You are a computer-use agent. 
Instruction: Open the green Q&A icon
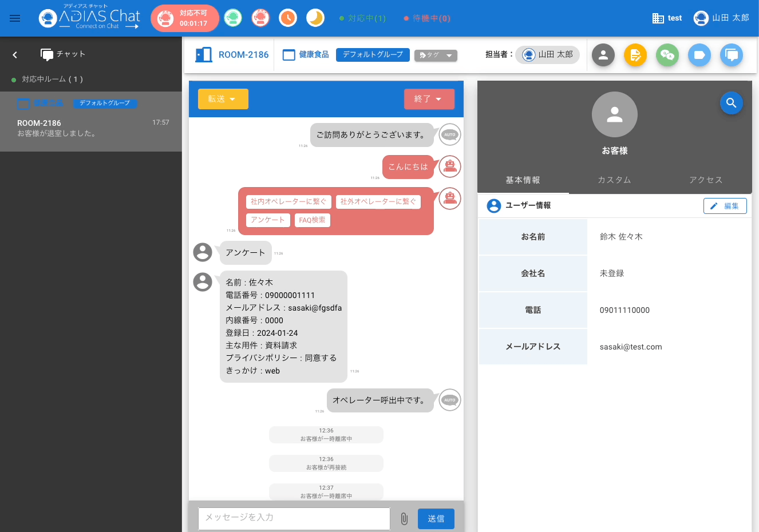coord(667,55)
